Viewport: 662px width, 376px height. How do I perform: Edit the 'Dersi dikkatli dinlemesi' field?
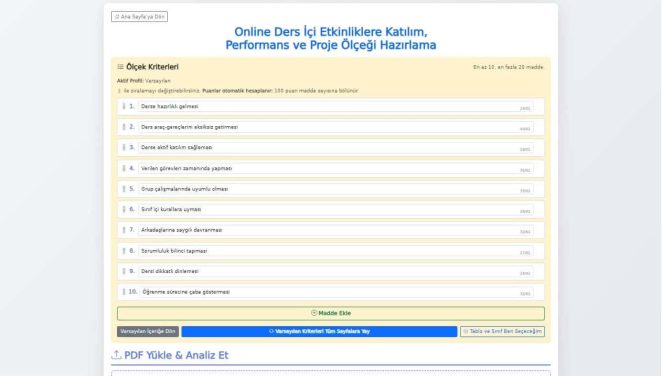click(x=335, y=271)
